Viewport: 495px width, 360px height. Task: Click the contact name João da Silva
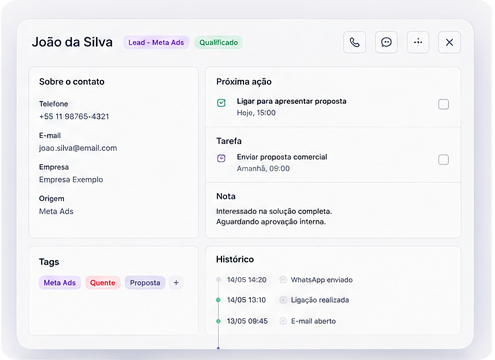pyautogui.click(x=72, y=42)
